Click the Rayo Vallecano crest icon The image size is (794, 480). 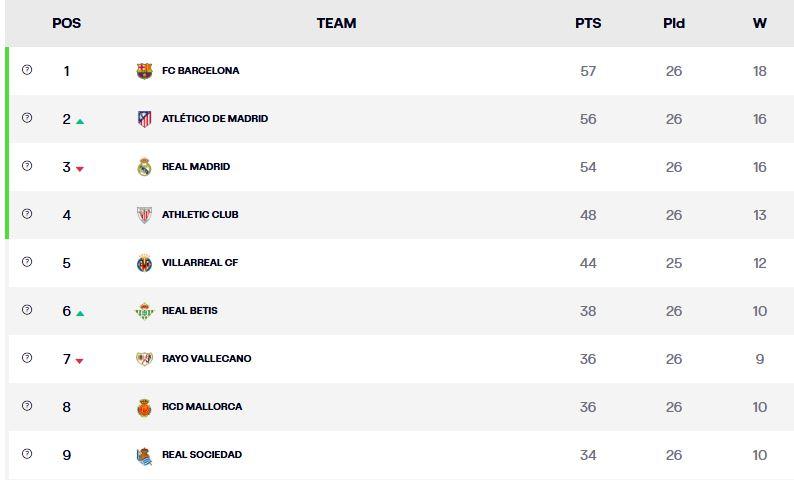pyautogui.click(x=144, y=359)
